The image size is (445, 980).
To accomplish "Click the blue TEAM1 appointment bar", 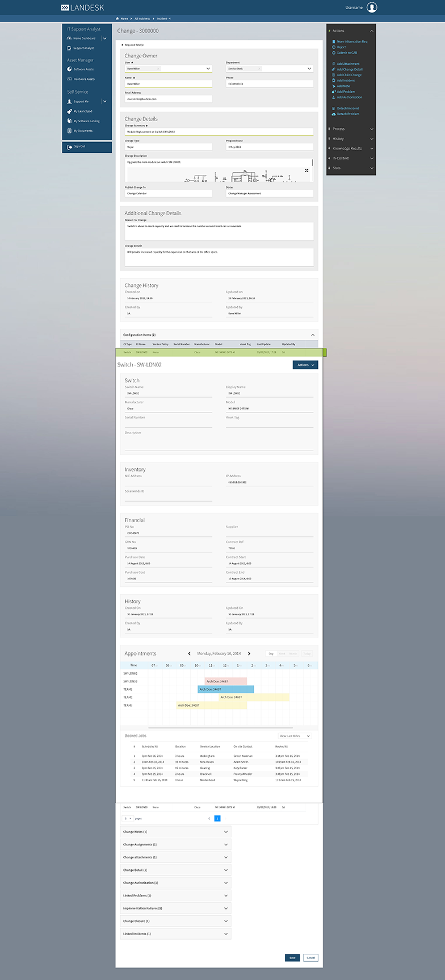I will coord(225,689).
